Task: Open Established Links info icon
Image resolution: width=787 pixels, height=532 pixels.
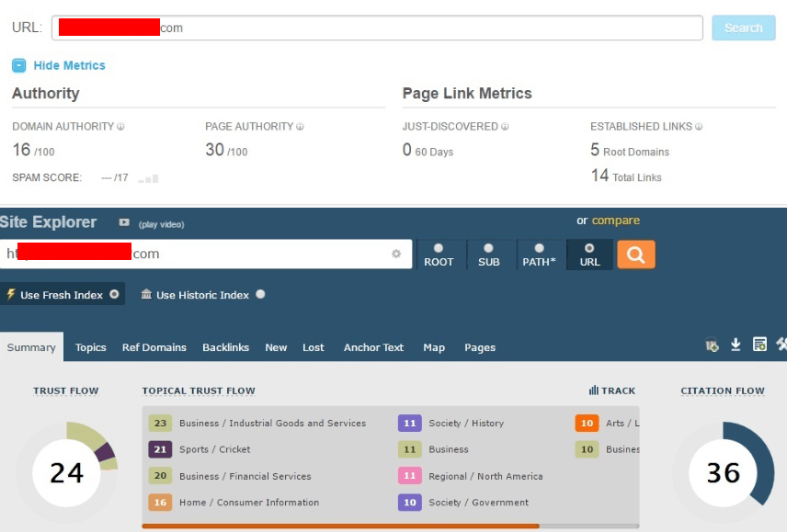Action: point(699,127)
